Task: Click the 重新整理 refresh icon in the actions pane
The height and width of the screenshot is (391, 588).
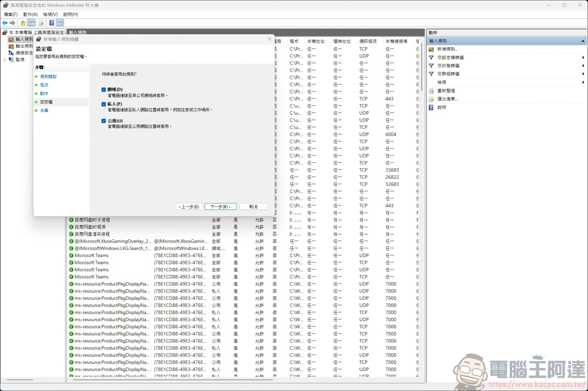Action: tap(432, 91)
